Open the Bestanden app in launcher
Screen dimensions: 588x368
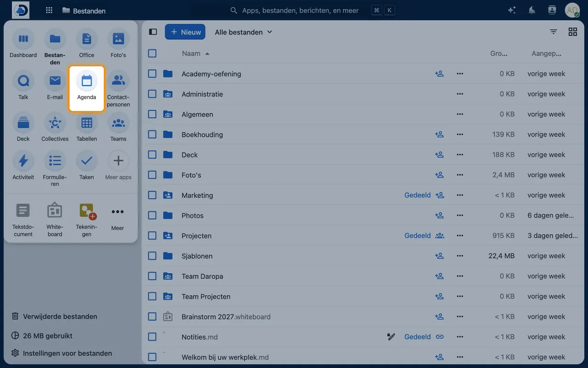55,46
